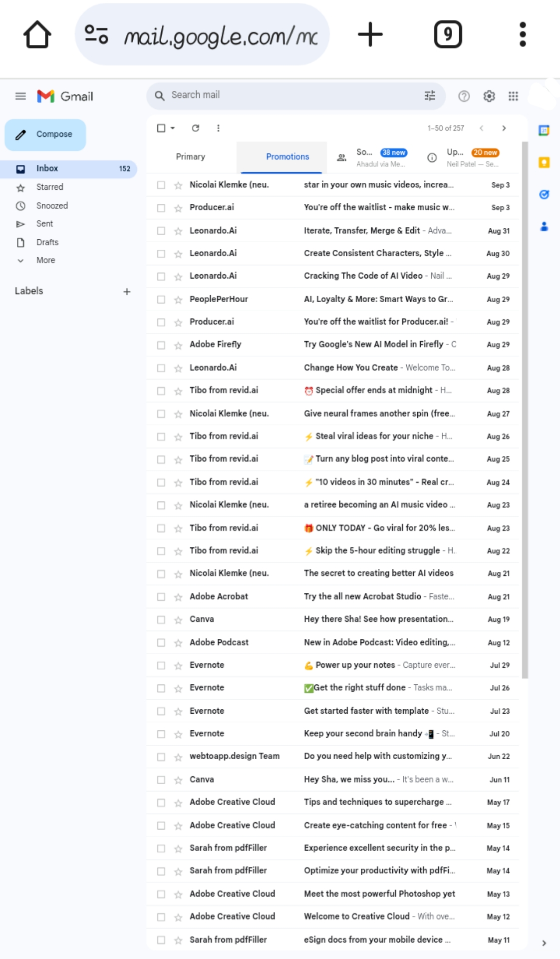Open Google Calendar side panel
The image size is (560, 959).
[x=544, y=131]
